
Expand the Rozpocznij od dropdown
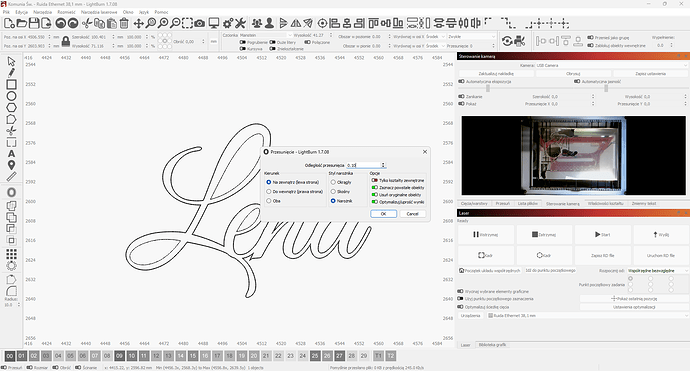pos(657,271)
